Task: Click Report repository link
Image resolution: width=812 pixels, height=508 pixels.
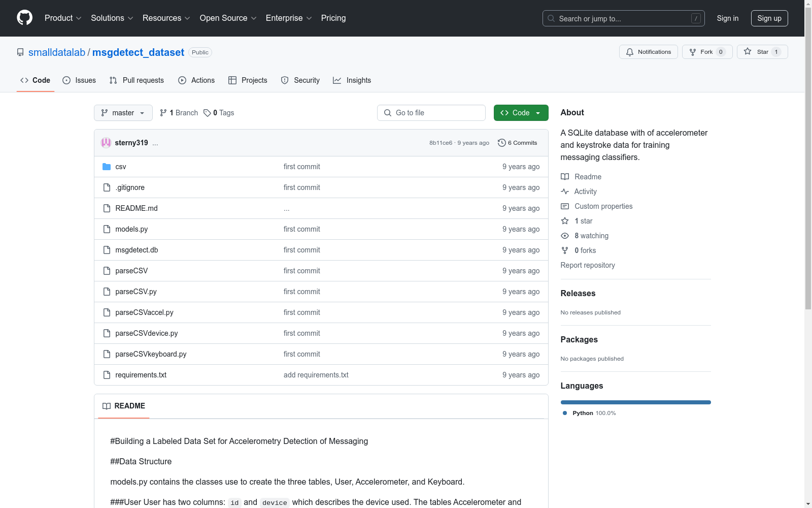Action: tap(588, 265)
